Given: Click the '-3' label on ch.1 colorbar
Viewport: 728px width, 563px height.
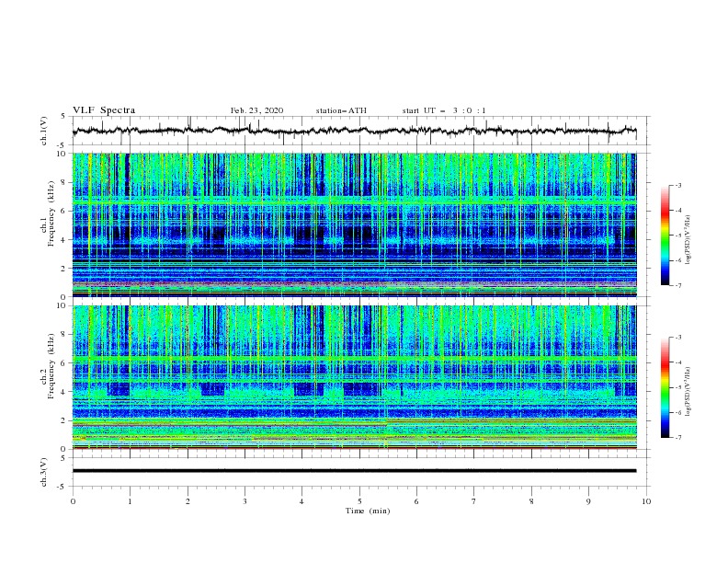Looking at the screenshot, I should point(677,185).
